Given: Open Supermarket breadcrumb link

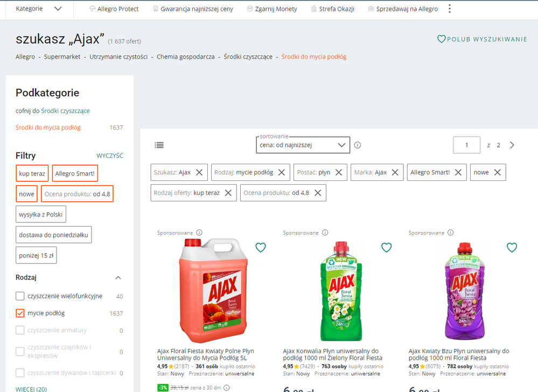Looking at the screenshot, I should tap(62, 57).
